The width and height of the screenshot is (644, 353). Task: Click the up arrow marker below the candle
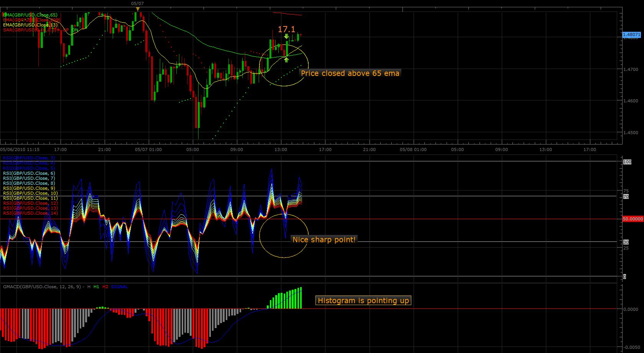(x=286, y=59)
